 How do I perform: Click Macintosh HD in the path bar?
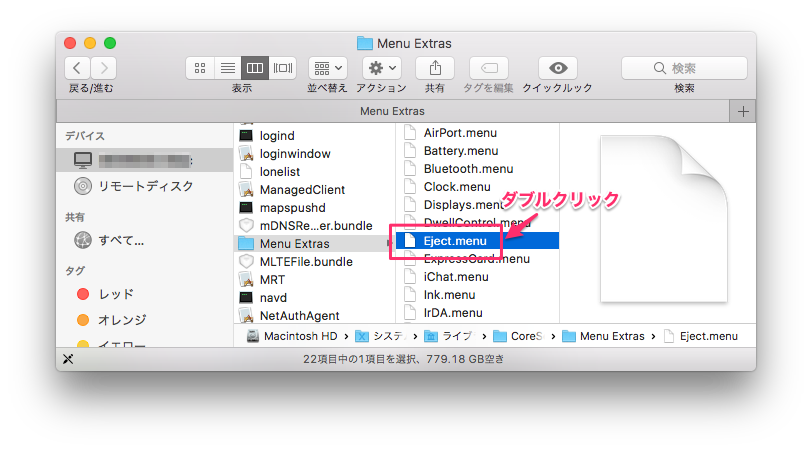[x=292, y=336]
